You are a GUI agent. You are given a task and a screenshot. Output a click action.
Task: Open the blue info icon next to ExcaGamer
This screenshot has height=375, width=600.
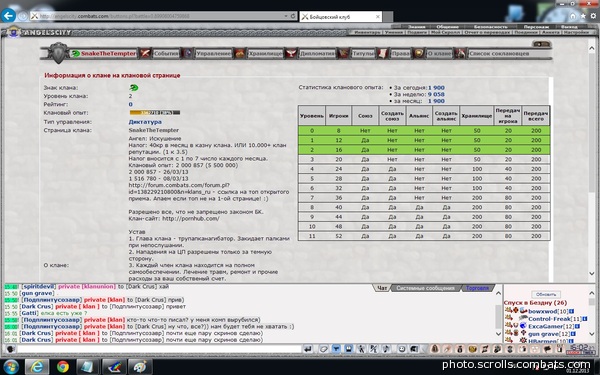click(x=577, y=326)
